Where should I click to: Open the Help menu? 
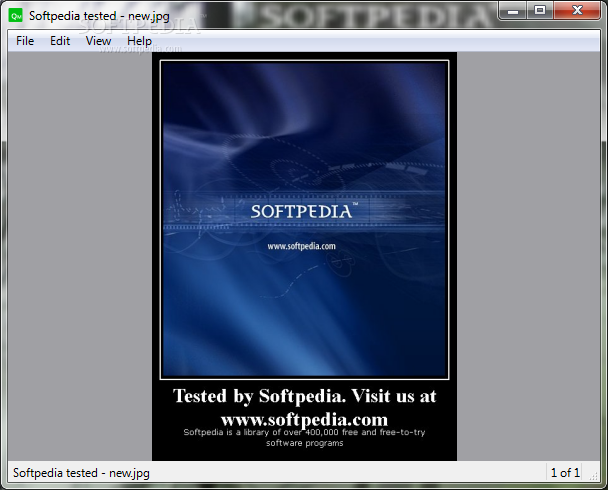tap(139, 41)
